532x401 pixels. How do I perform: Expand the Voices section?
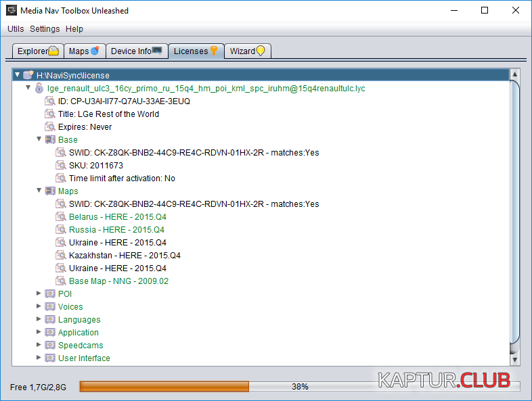click(x=39, y=306)
